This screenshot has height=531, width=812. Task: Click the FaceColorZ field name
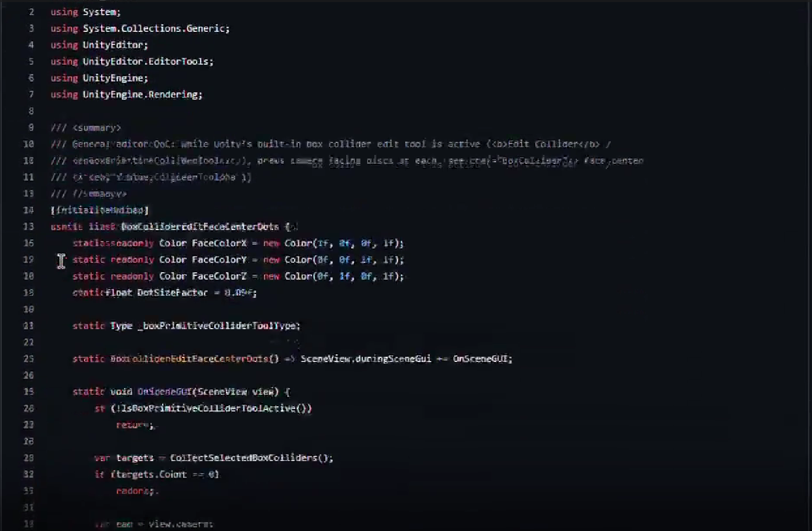point(219,276)
